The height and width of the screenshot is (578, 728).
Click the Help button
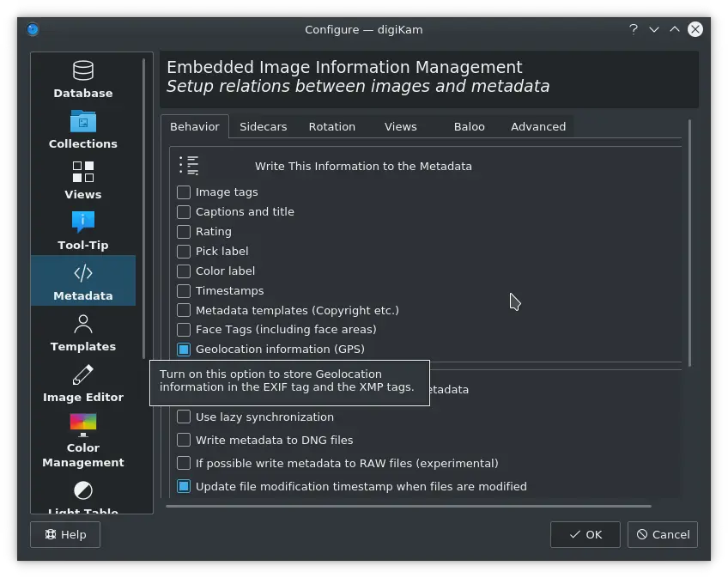pyautogui.click(x=64, y=534)
